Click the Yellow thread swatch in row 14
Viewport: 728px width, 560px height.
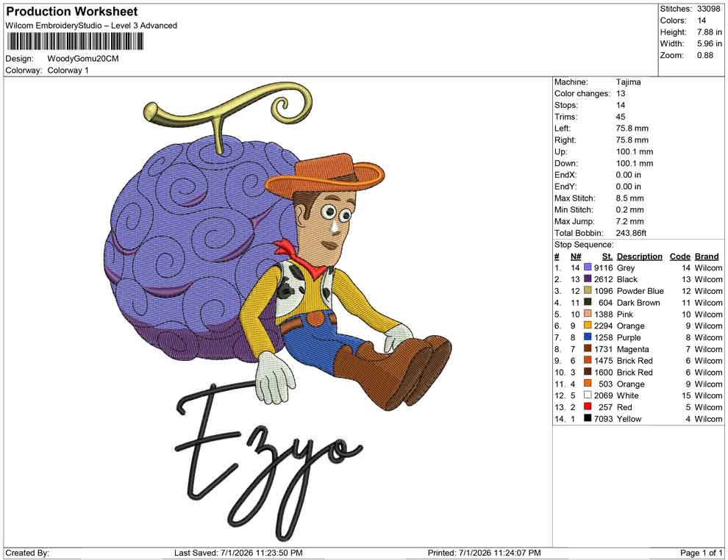pyautogui.click(x=588, y=418)
